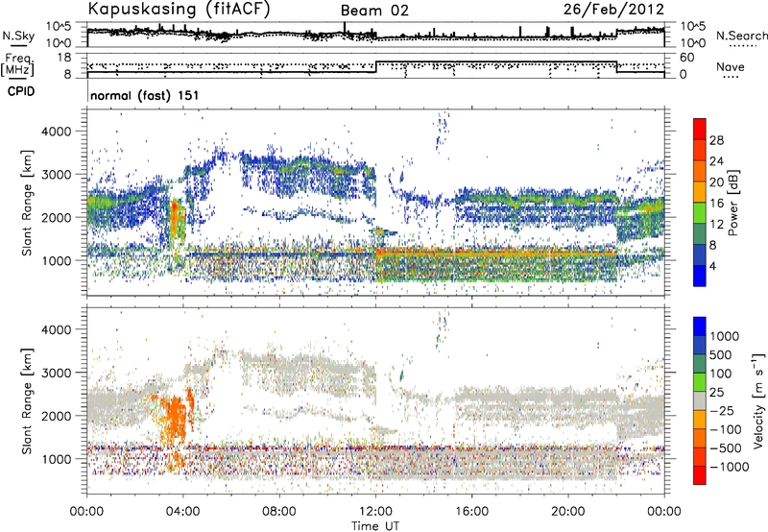Click the 'Slant Range [km]' label of power panel
The width and height of the screenshot is (768, 532).
27,203
